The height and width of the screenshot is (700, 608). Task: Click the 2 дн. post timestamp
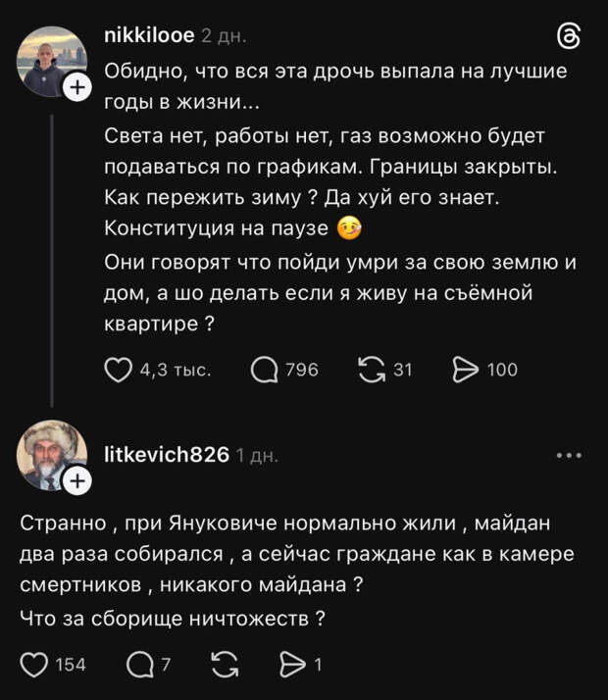click(224, 36)
